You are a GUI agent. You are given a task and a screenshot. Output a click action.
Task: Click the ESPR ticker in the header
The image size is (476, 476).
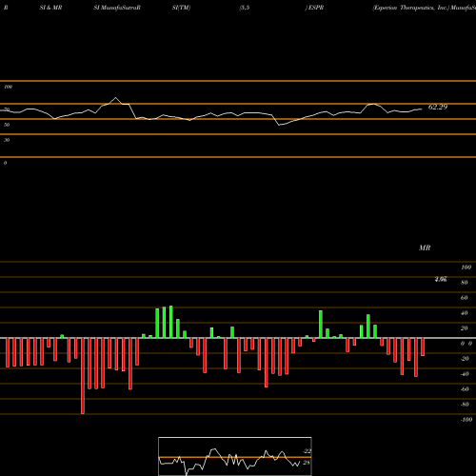click(x=315, y=8)
